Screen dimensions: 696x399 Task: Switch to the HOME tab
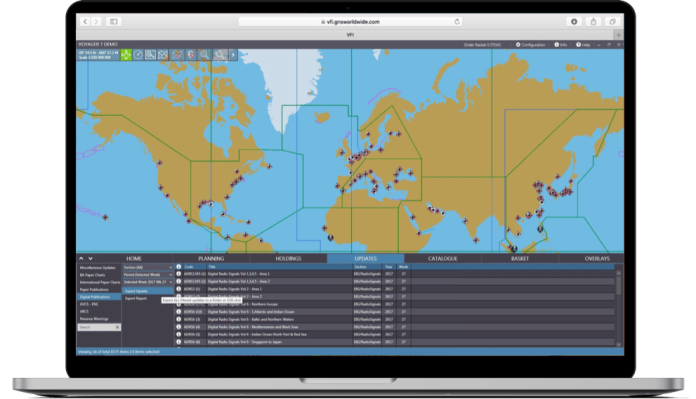134,258
